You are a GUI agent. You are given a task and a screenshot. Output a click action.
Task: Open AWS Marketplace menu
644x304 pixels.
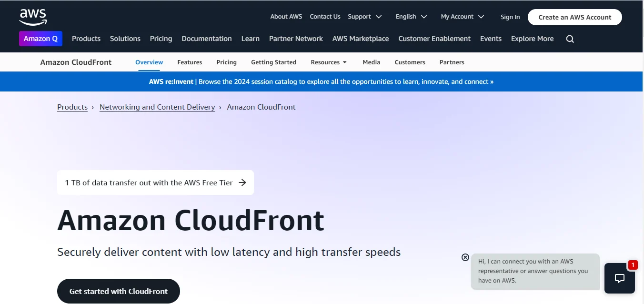(361, 39)
